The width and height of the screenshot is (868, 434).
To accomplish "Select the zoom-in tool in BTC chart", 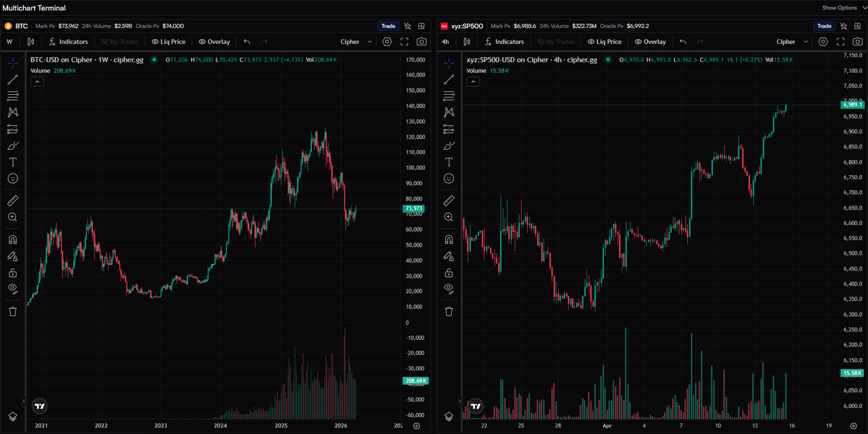I will point(13,217).
